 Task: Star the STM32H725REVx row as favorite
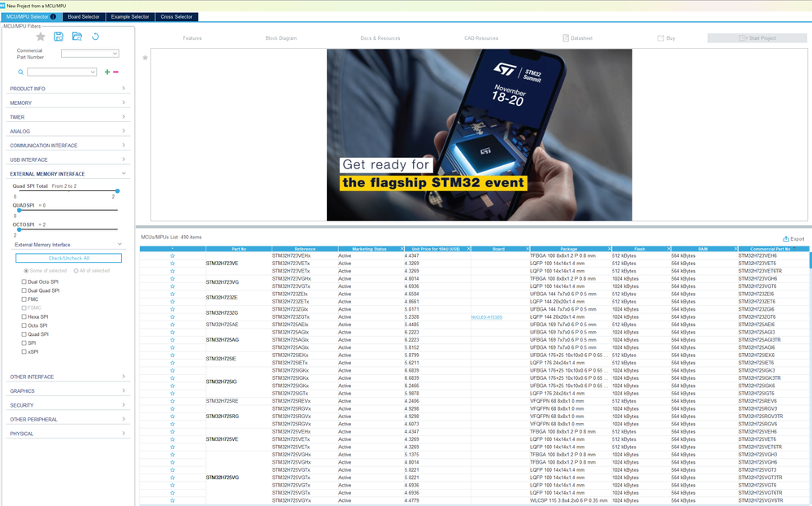coord(172,401)
